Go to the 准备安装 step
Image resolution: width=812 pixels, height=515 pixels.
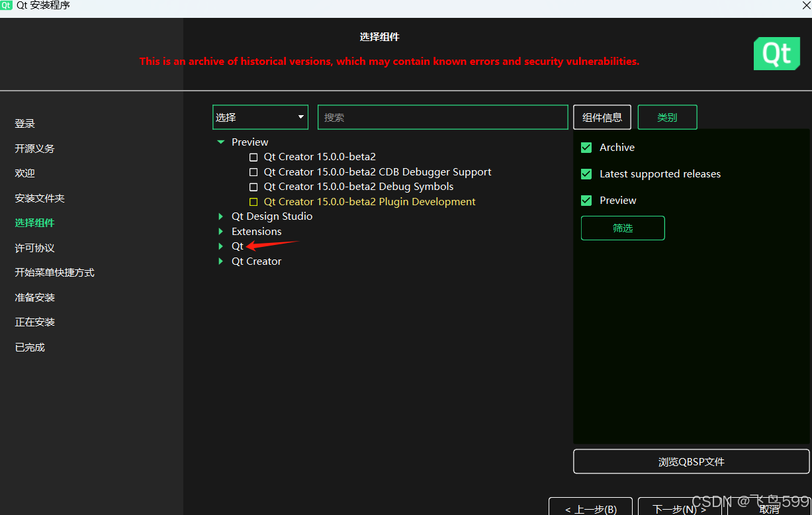35,297
